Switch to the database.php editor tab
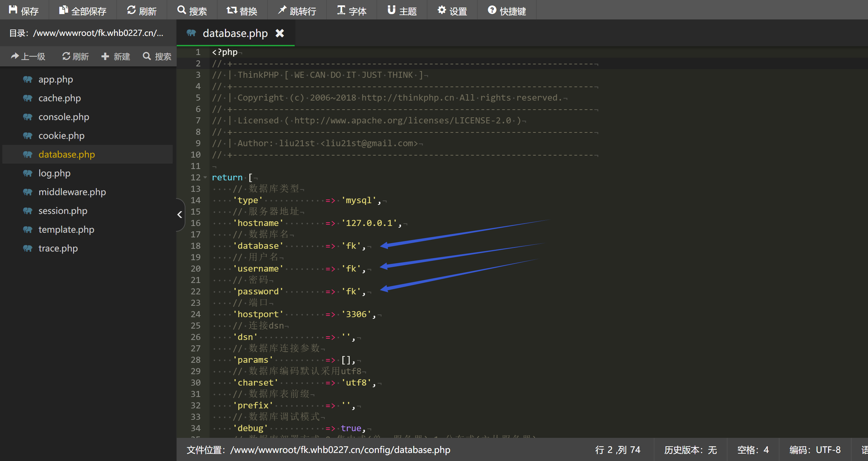 235,33
